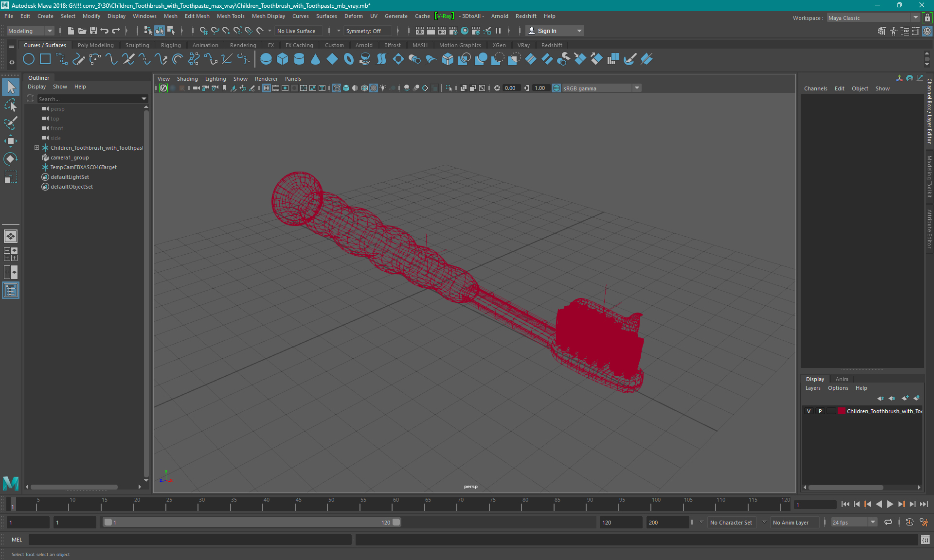
Task: Open the script editor icon
Action: (x=925, y=540)
